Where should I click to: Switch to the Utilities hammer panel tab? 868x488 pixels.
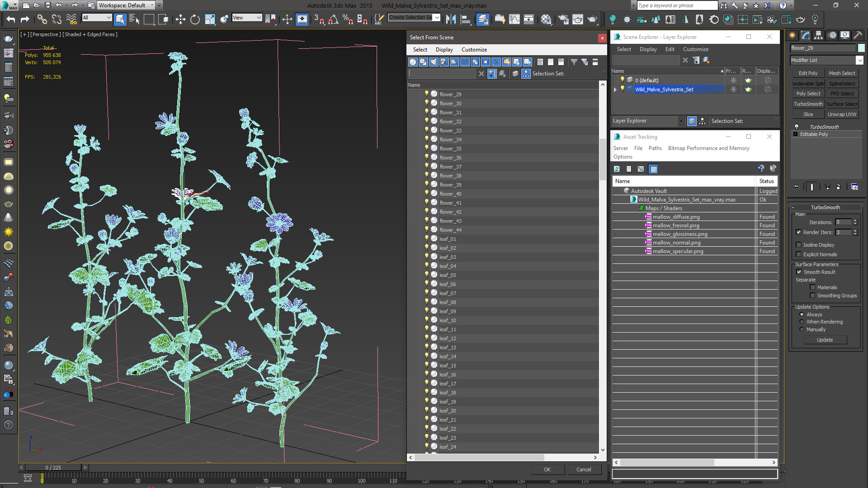[858, 35]
